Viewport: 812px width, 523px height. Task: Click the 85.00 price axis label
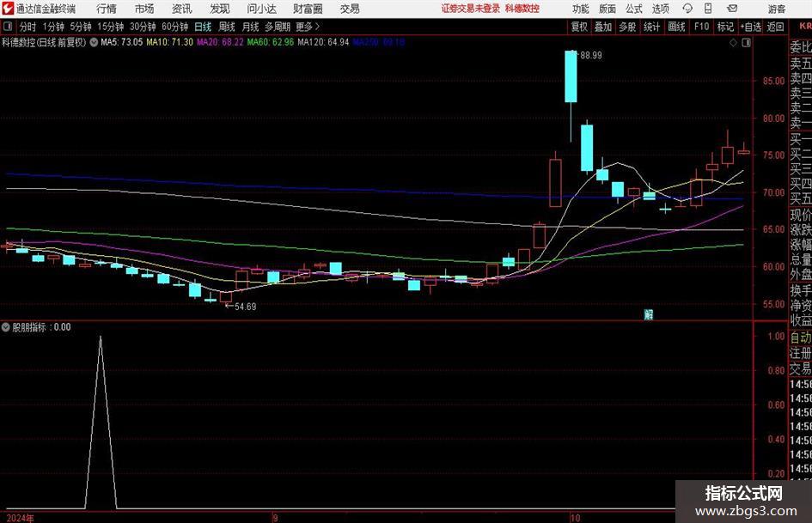pos(773,81)
